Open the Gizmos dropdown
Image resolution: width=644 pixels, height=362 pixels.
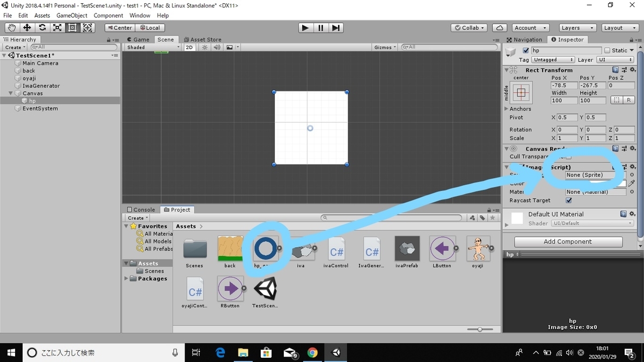(x=385, y=47)
